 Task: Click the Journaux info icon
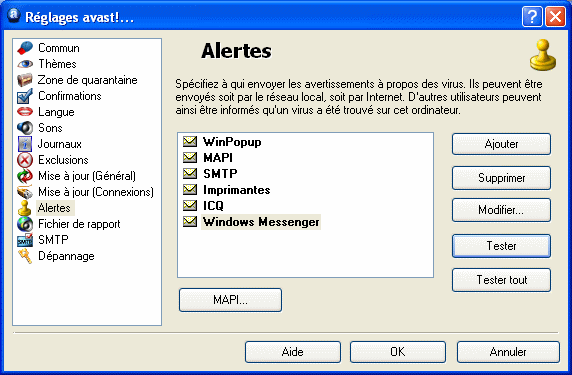click(25, 144)
